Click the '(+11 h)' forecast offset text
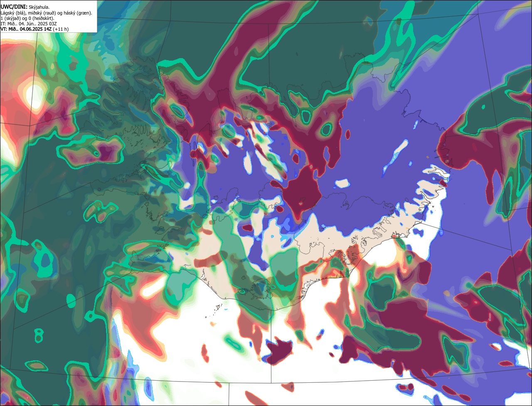532x406 pixels. pyautogui.click(x=61, y=29)
